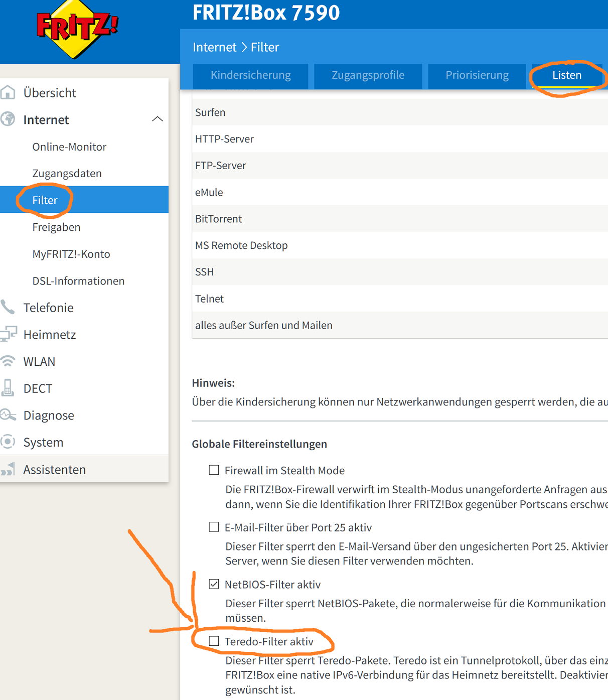Open Zugangsdaten submenu item
The width and height of the screenshot is (608, 700).
67,174
